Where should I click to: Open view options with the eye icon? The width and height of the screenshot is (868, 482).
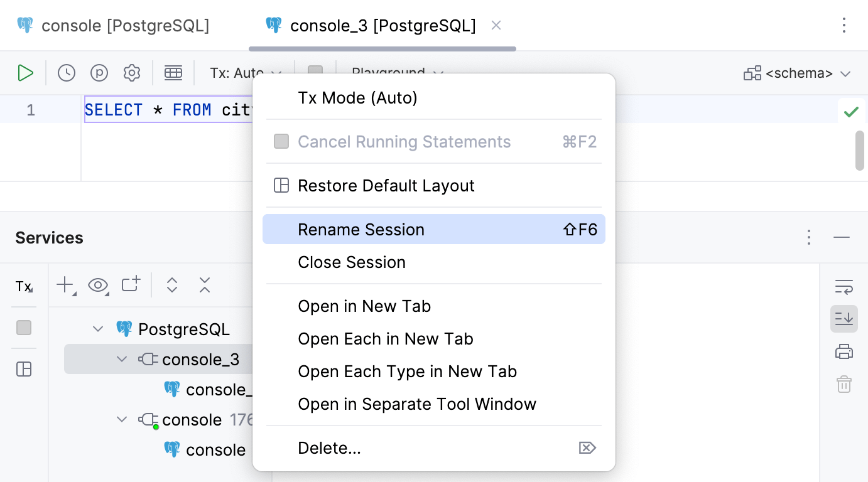(x=98, y=285)
